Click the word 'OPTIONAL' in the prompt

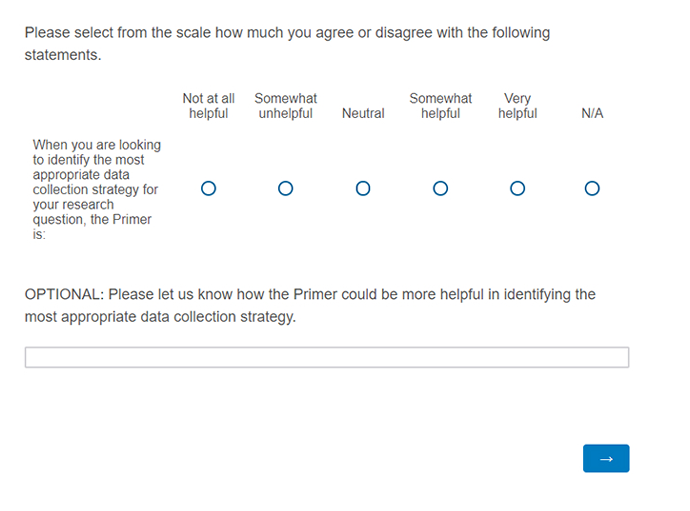tap(62, 294)
